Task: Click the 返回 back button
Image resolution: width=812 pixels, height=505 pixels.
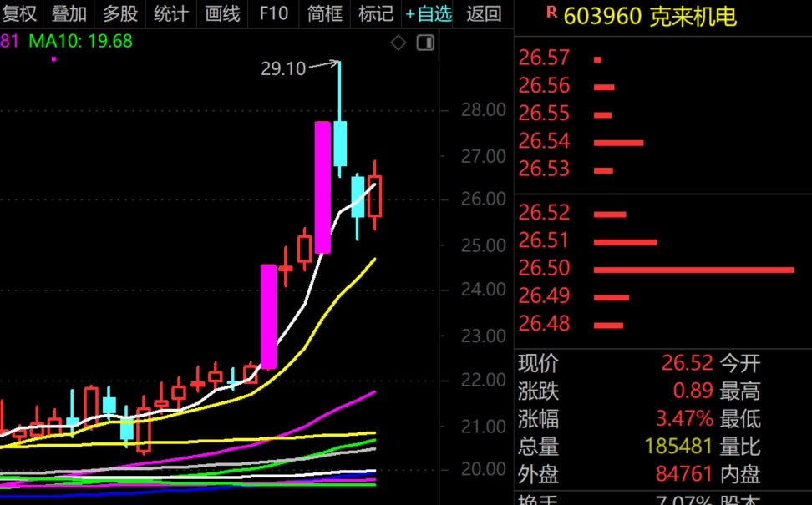Action: click(x=484, y=13)
